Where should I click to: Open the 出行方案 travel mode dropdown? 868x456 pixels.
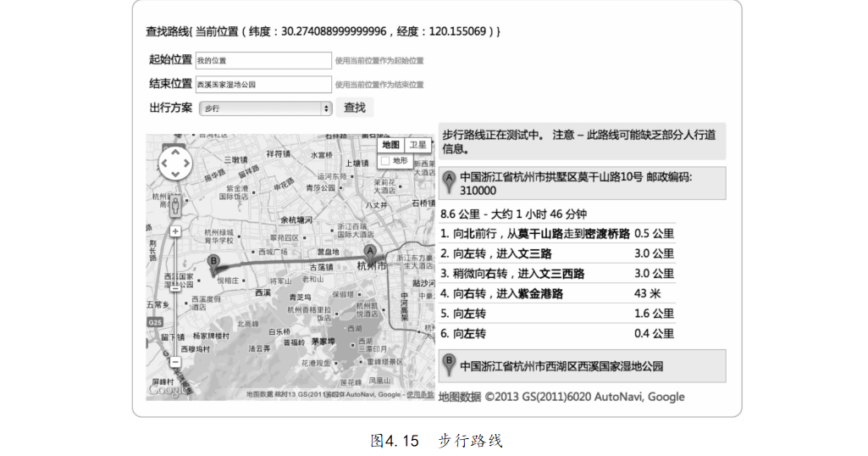click(x=265, y=108)
